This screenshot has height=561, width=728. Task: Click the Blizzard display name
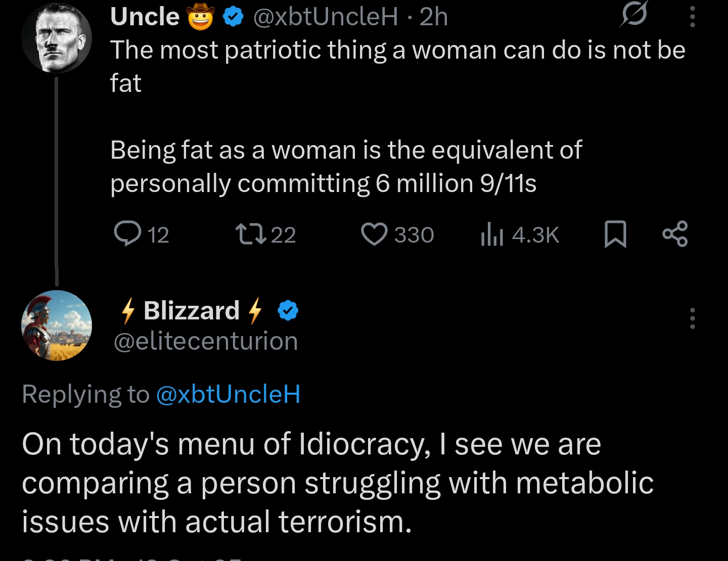[x=192, y=310]
